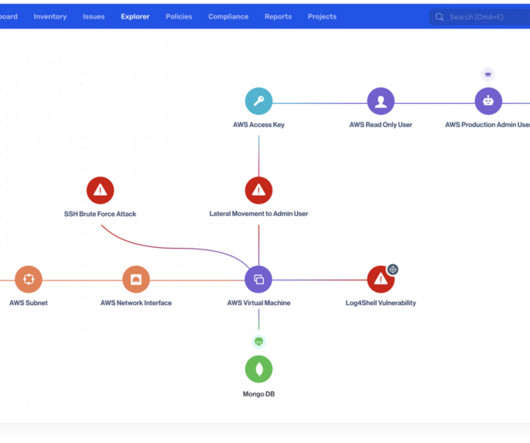Screen dimensions: 530x443
Task: Select the SSH Brute Force Attack alert node
Action: (x=100, y=190)
